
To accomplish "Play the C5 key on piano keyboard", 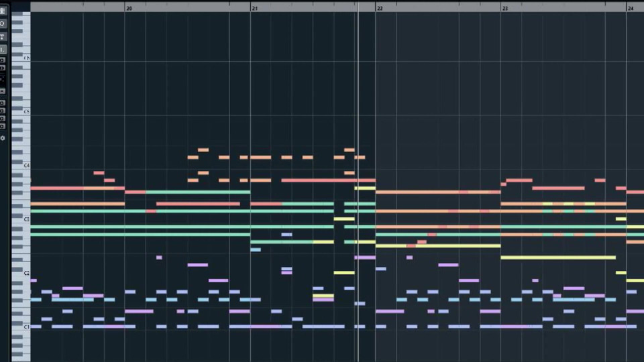I will coord(21,112).
